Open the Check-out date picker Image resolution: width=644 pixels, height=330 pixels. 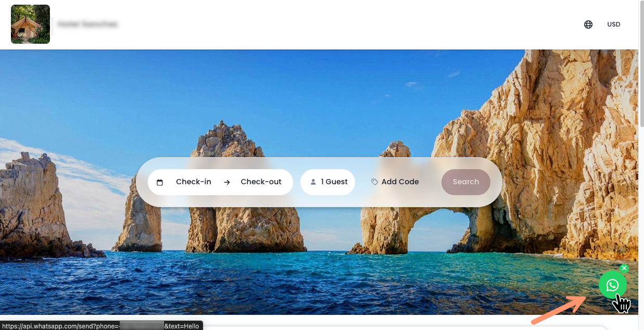click(261, 182)
